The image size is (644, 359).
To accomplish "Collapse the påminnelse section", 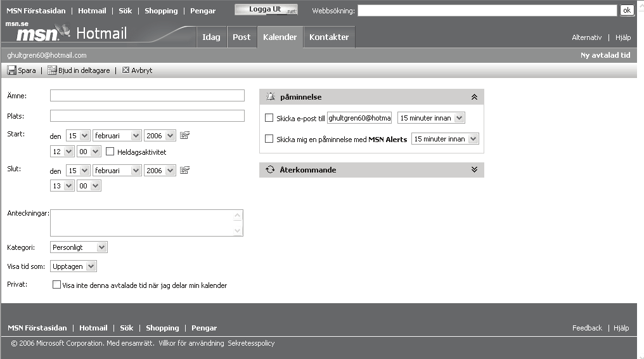I will (474, 97).
